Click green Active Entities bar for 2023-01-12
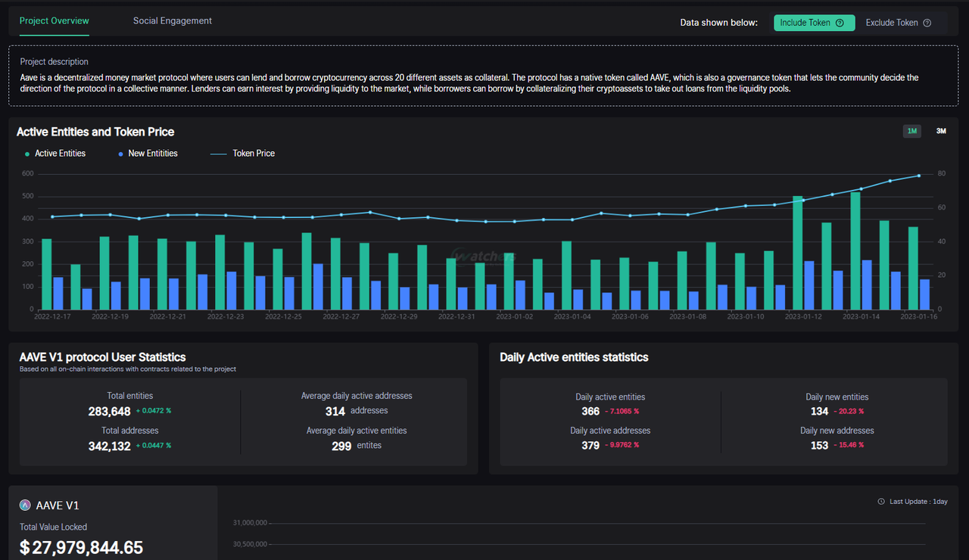This screenshot has width=969, height=560. coord(797,252)
